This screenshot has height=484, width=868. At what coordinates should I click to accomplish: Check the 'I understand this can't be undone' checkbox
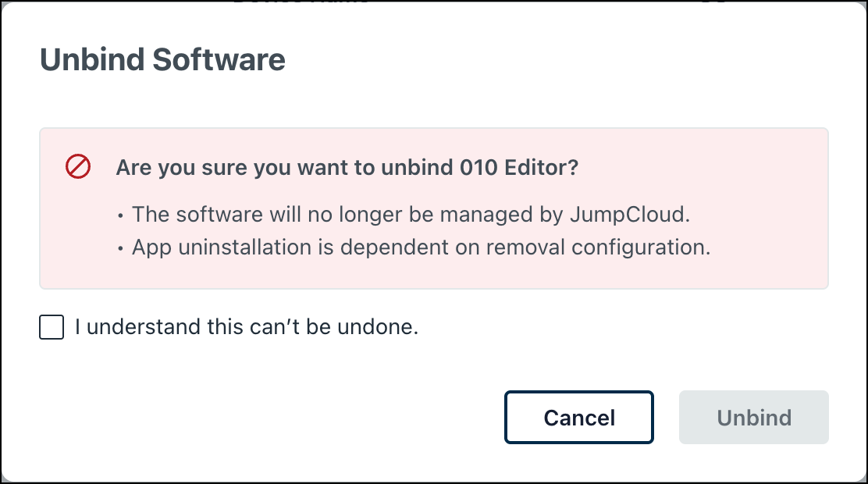(52, 327)
